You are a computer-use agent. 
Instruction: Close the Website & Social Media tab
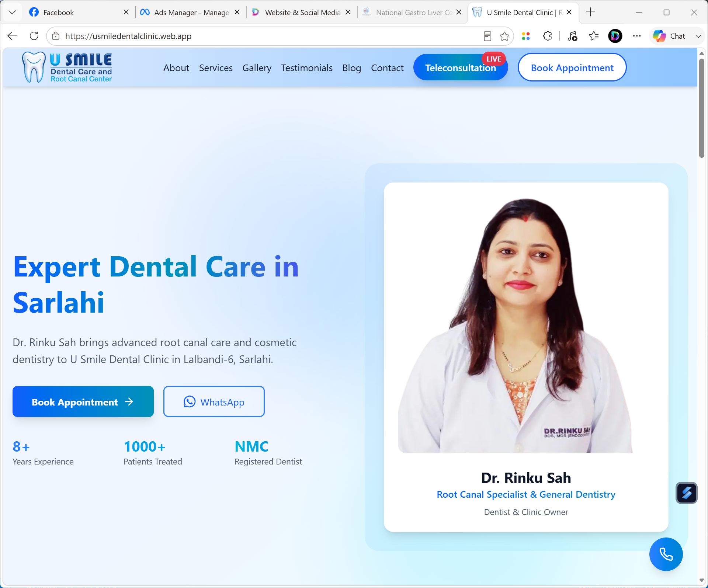click(348, 12)
